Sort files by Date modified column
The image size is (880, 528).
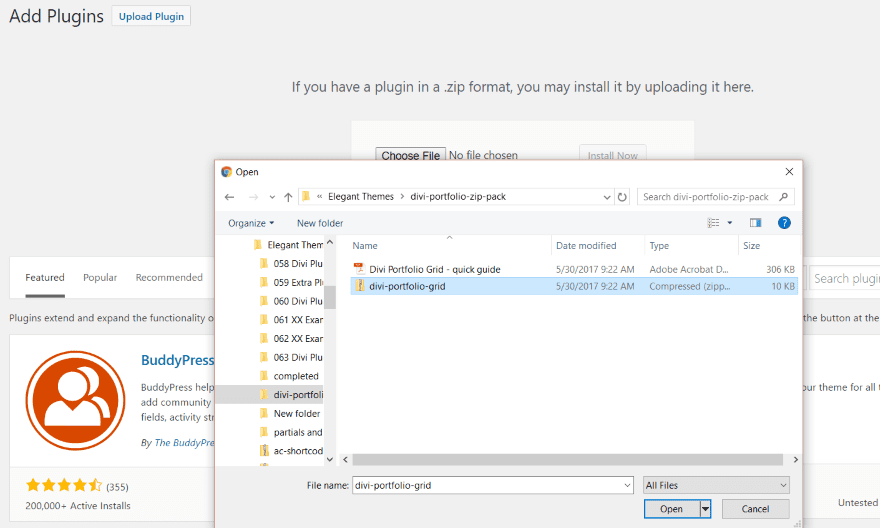[586, 246]
